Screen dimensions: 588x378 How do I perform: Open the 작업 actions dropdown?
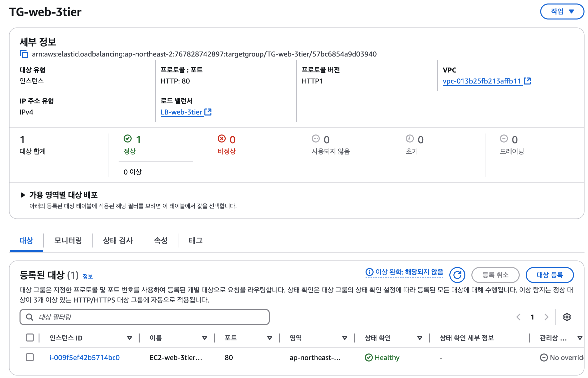[x=562, y=11]
